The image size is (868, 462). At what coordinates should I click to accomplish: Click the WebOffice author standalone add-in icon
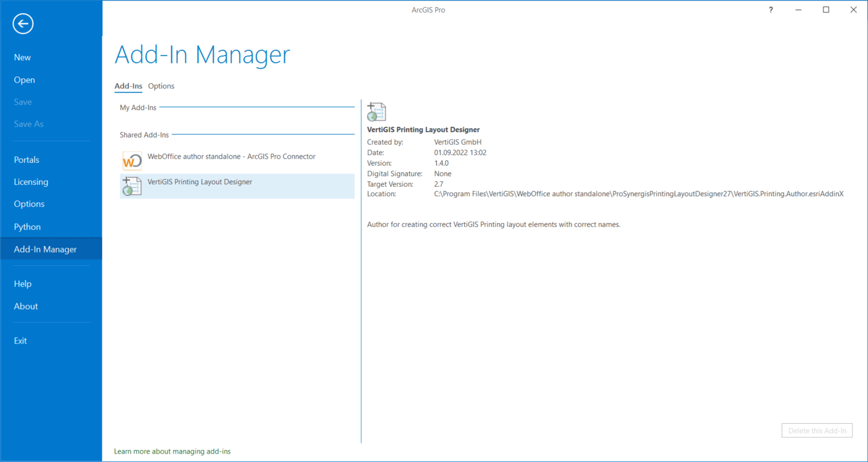132,160
